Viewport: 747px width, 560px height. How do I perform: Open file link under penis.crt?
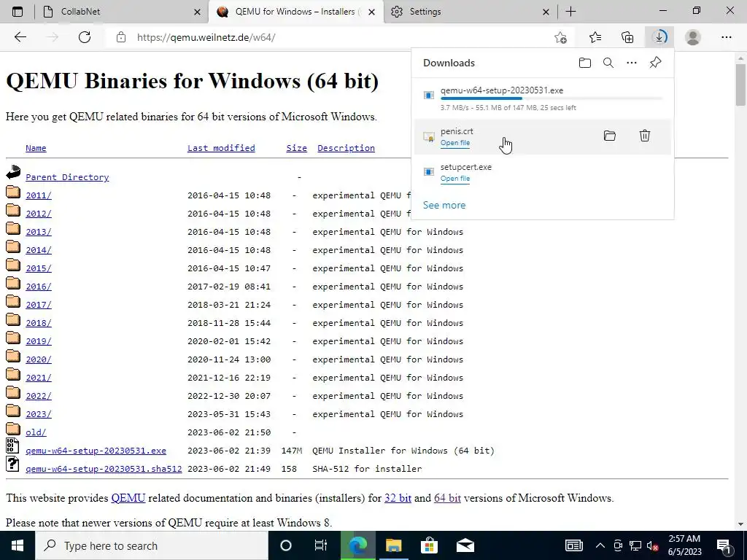[455, 143]
